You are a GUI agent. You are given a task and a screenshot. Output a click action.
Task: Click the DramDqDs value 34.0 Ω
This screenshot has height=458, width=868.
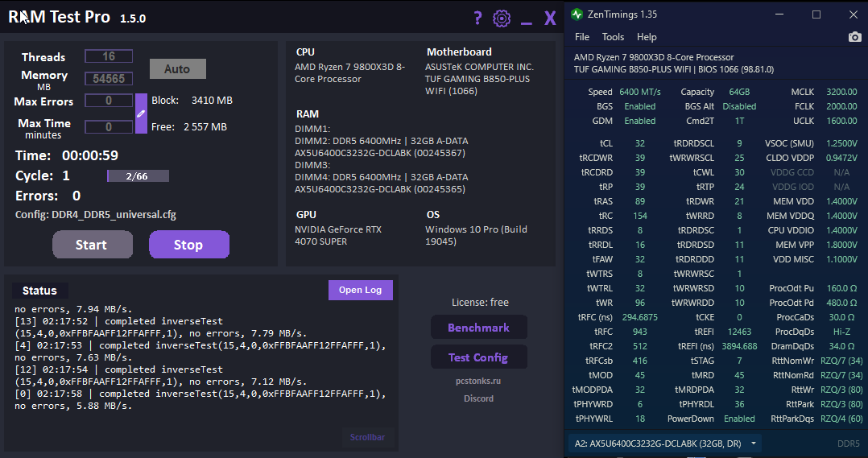pos(841,346)
